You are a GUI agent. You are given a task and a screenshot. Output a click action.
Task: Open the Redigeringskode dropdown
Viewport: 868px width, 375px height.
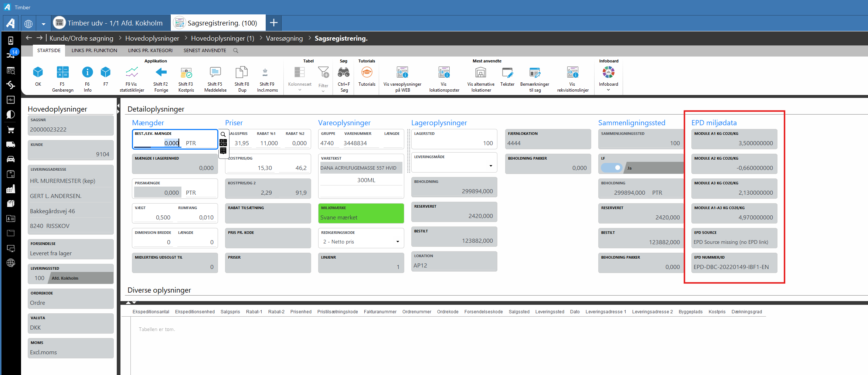[398, 242]
